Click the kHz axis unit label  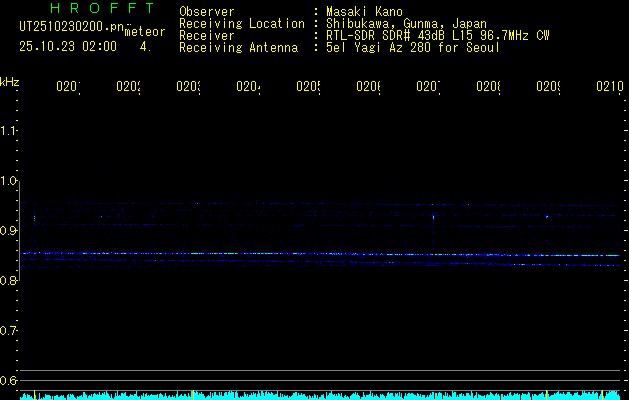10,82
